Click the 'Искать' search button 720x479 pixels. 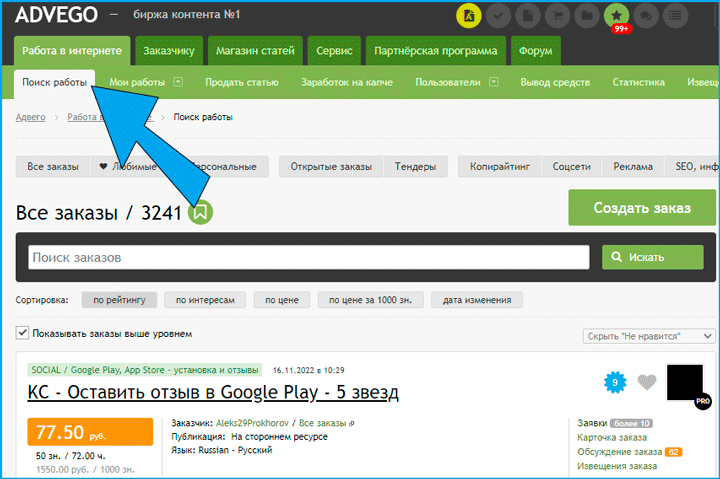(652, 257)
